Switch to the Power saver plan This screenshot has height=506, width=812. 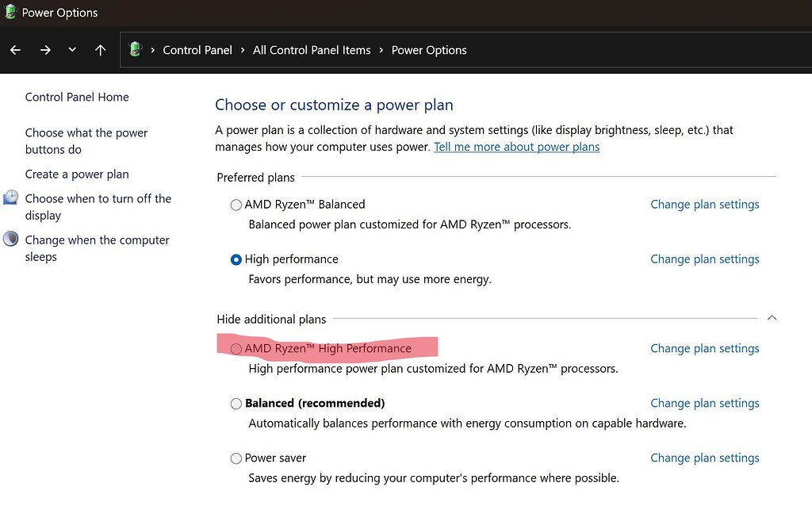point(236,458)
